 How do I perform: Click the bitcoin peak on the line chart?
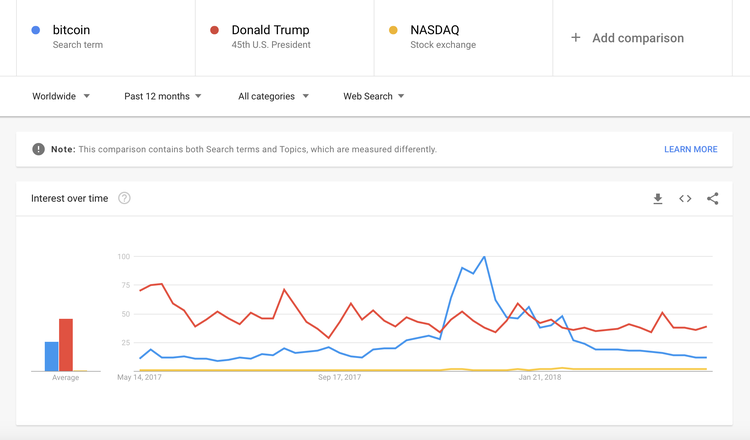484,257
